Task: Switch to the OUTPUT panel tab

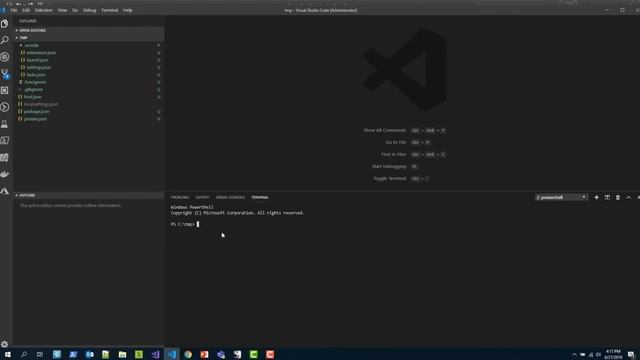Action: pyautogui.click(x=202, y=198)
